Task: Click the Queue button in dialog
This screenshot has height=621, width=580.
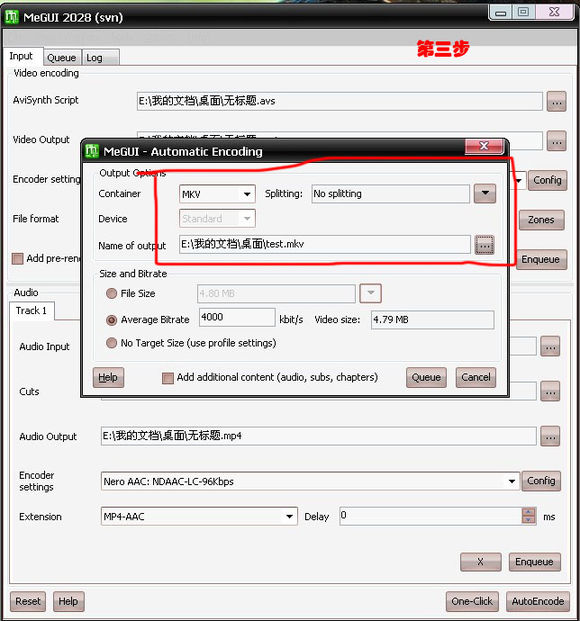Action: (x=426, y=377)
